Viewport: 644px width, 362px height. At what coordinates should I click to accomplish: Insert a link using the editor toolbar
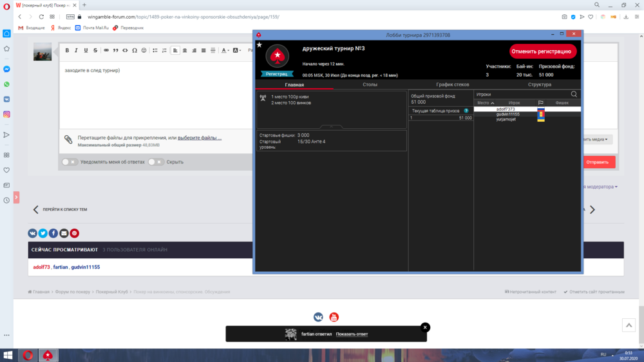(x=106, y=50)
